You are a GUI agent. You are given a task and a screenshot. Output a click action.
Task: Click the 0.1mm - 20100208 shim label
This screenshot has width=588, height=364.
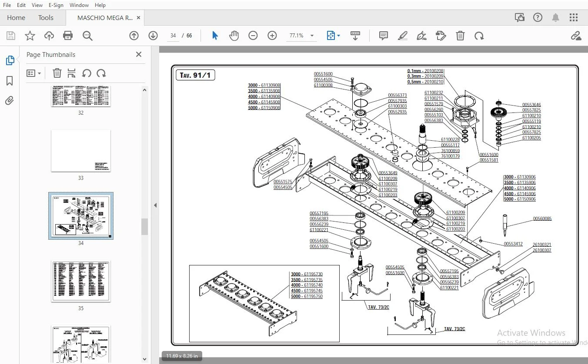coord(425,71)
